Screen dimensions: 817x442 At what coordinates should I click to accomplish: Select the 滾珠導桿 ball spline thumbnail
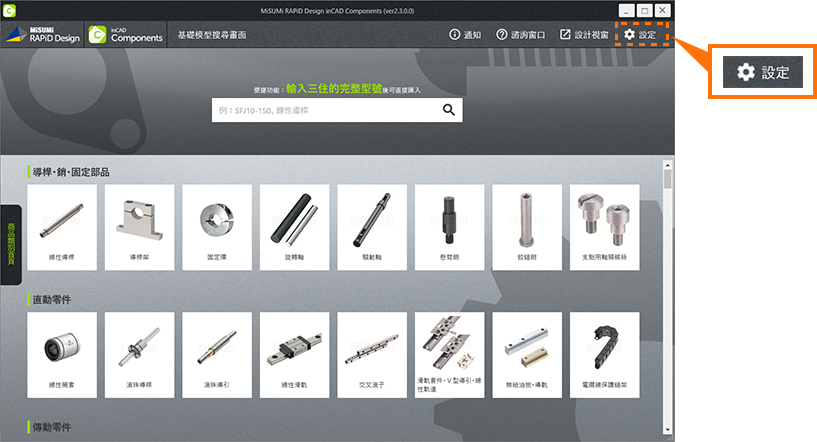click(x=139, y=355)
